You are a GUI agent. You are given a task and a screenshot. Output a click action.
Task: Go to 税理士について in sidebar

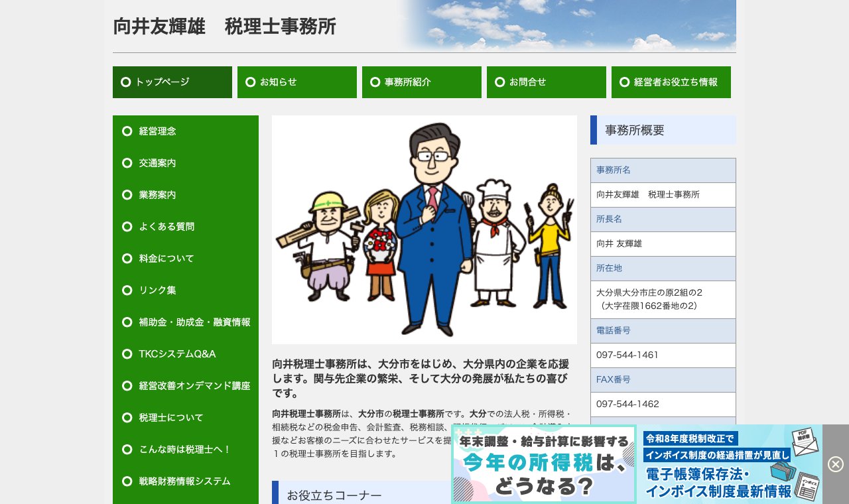[x=186, y=418]
